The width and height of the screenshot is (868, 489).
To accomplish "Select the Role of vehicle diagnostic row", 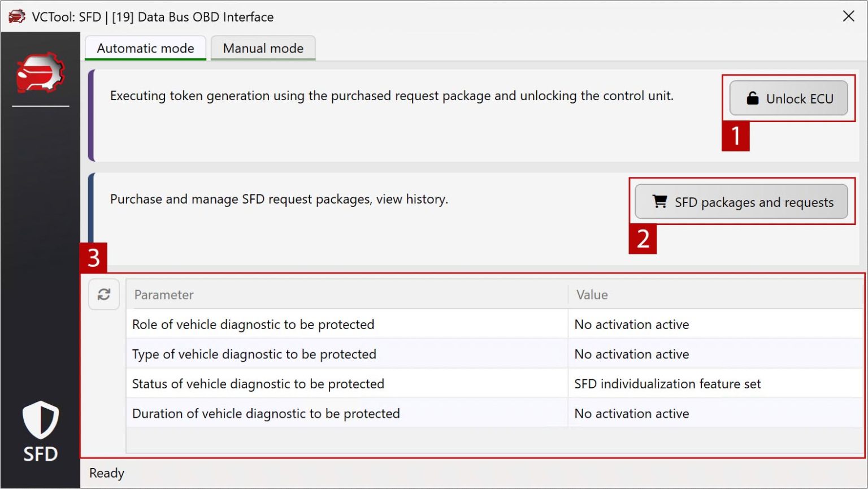I will pos(253,324).
